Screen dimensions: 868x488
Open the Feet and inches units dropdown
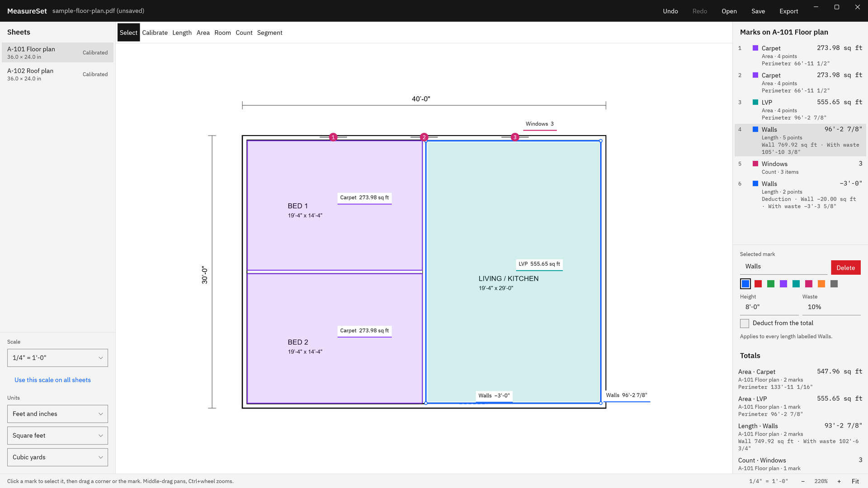(x=57, y=414)
